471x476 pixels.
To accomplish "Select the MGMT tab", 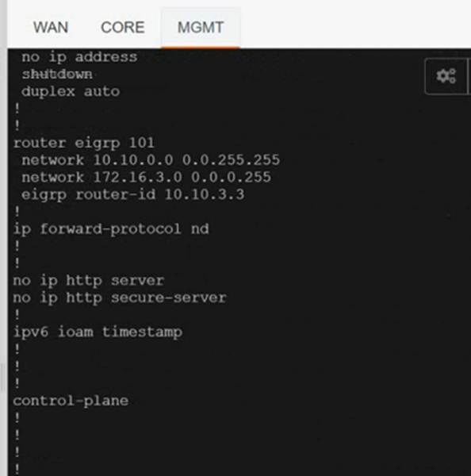I will click(201, 27).
